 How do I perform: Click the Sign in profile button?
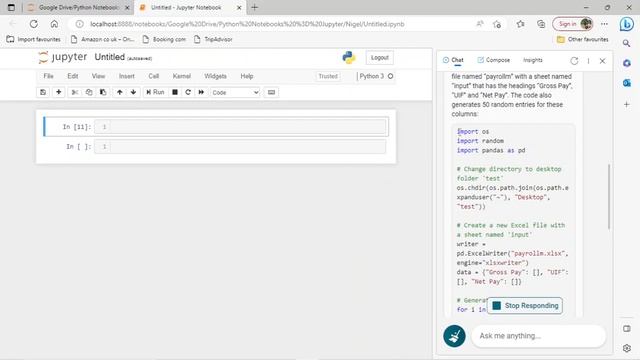573,24
